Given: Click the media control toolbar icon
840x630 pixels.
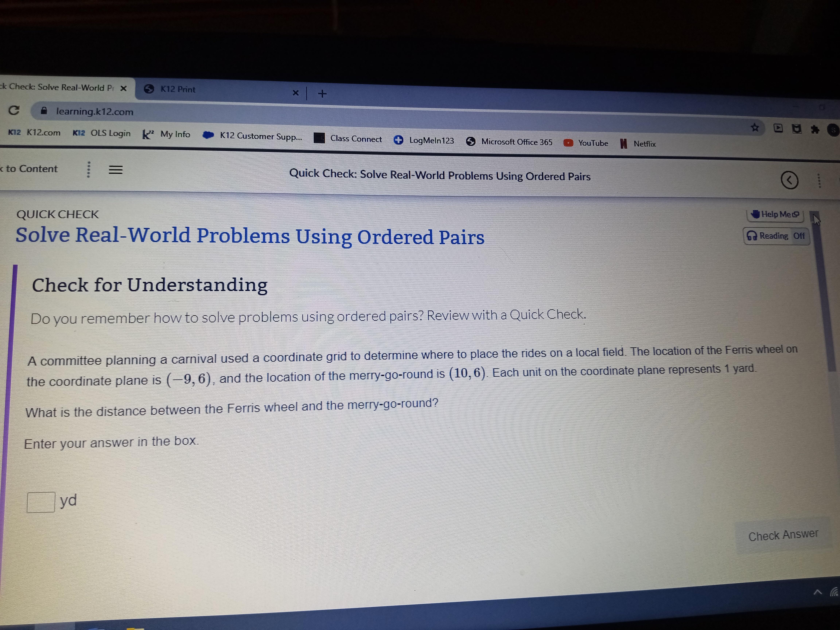Looking at the screenshot, I should 778,128.
